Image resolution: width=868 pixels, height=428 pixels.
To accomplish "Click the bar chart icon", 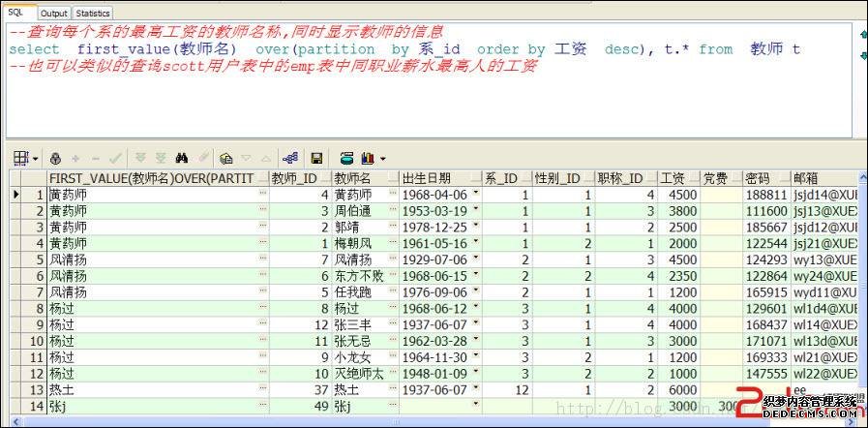I will (368, 158).
